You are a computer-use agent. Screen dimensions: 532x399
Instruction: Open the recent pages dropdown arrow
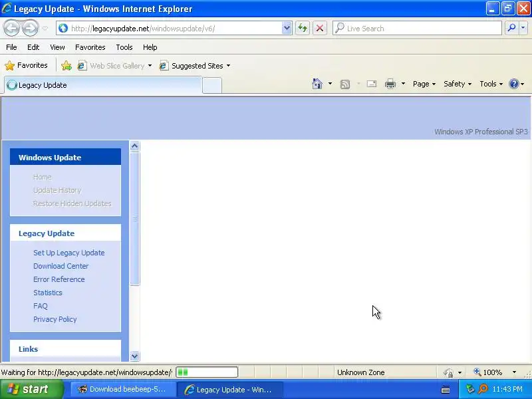(45, 29)
